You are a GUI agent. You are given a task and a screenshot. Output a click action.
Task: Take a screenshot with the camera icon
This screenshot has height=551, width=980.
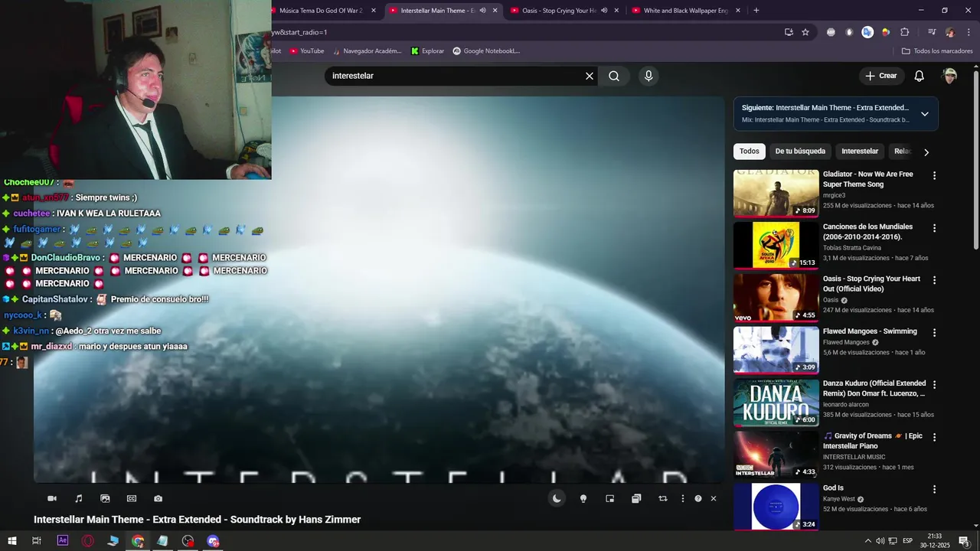[158, 498]
